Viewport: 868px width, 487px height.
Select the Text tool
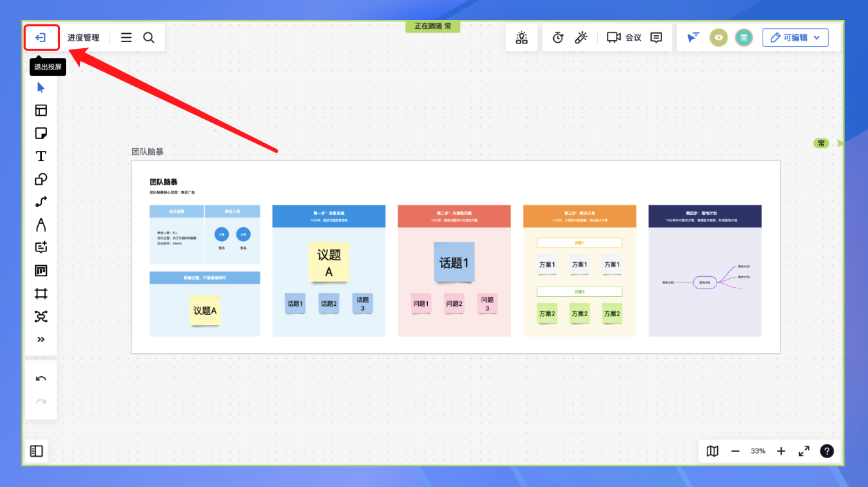[41, 156]
